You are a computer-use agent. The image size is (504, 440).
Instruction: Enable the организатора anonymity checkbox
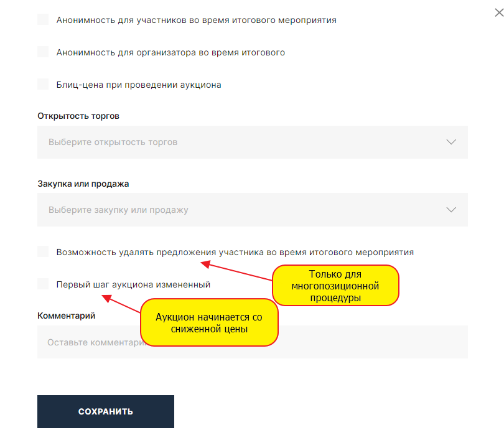pos(43,52)
